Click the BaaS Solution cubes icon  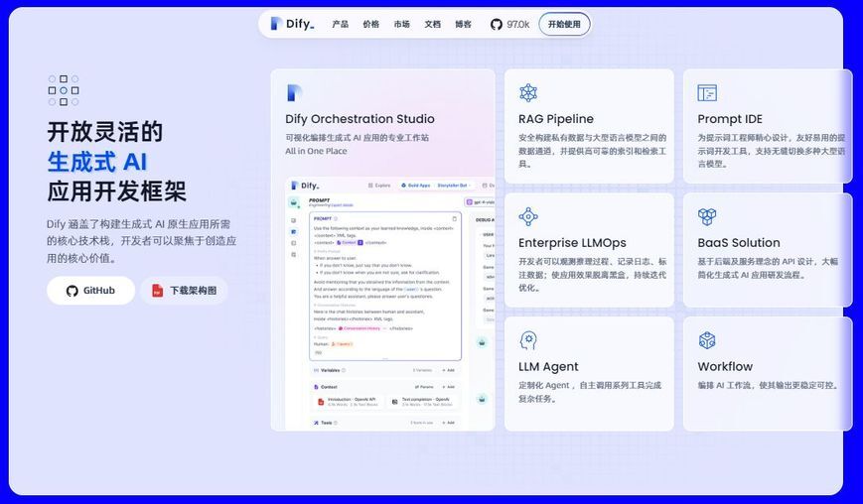[707, 216]
